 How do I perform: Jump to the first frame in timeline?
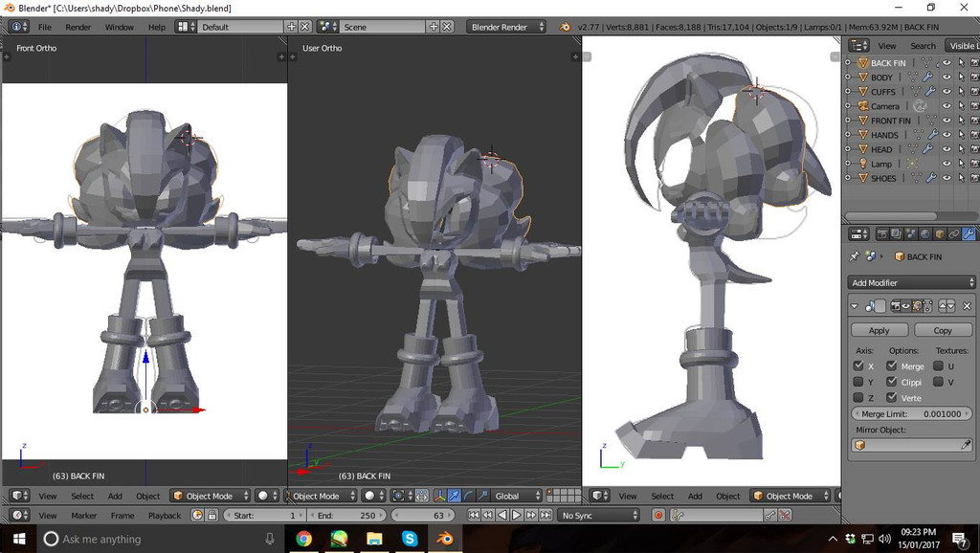pos(473,516)
